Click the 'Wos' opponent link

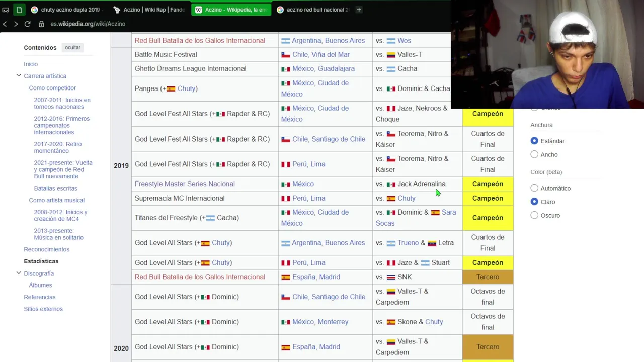(x=404, y=40)
